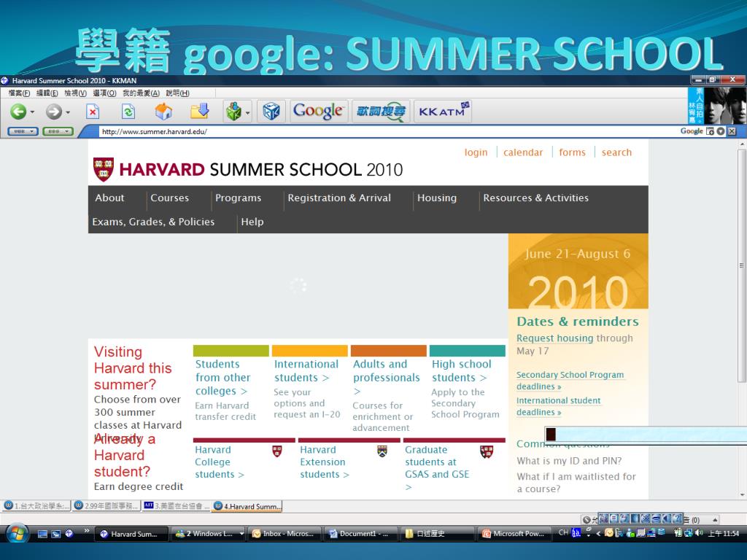Switch to Document1 taskbar button
The width and height of the screenshot is (747, 560).
pyautogui.click(x=360, y=534)
